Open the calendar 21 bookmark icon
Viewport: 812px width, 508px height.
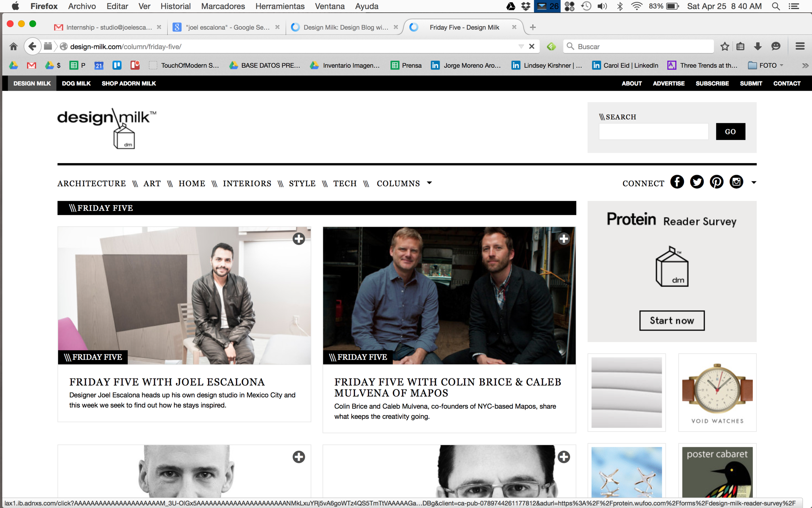[x=99, y=65]
